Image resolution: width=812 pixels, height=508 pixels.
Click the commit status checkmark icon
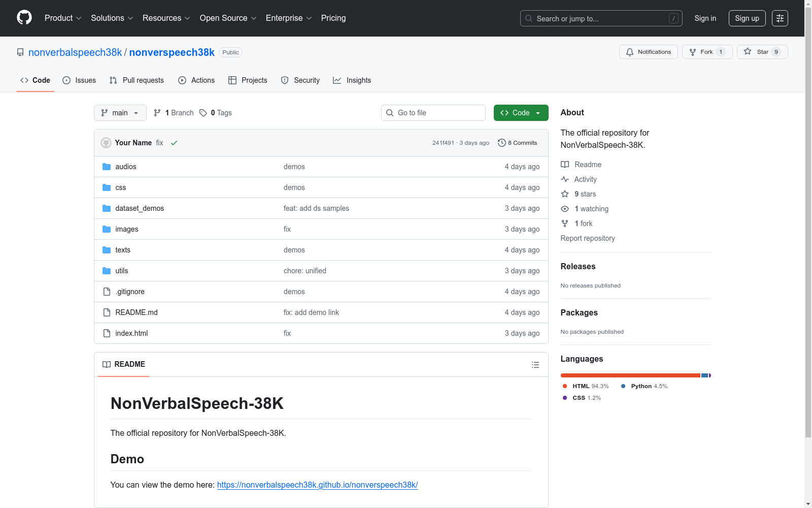[x=174, y=143]
